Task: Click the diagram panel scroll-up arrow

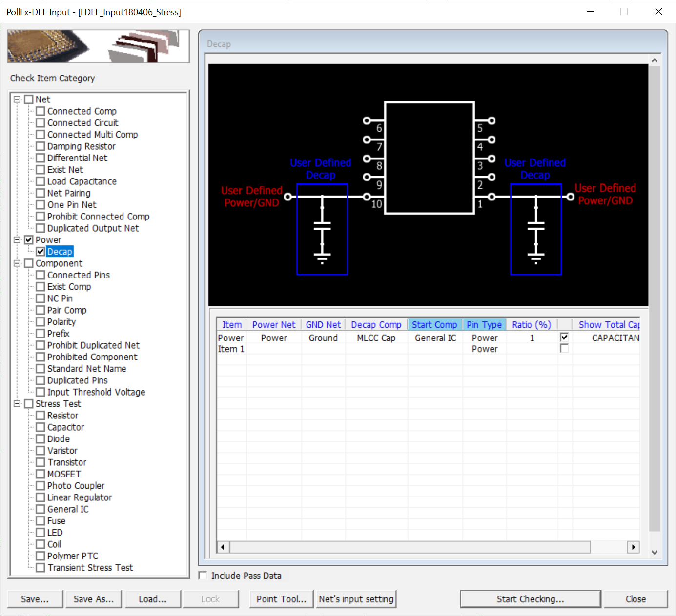Action: point(655,60)
